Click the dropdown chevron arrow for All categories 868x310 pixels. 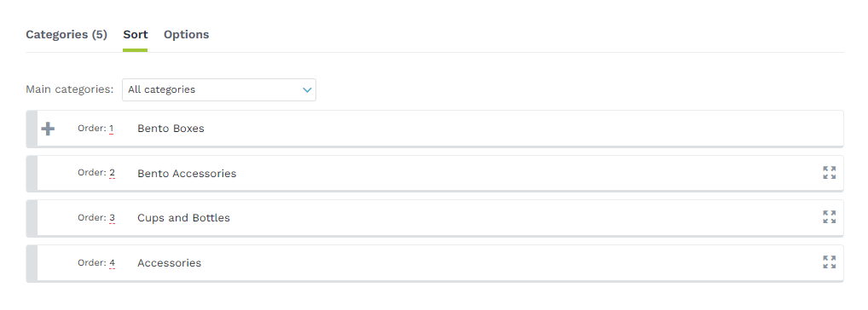pyautogui.click(x=307, y=90)
